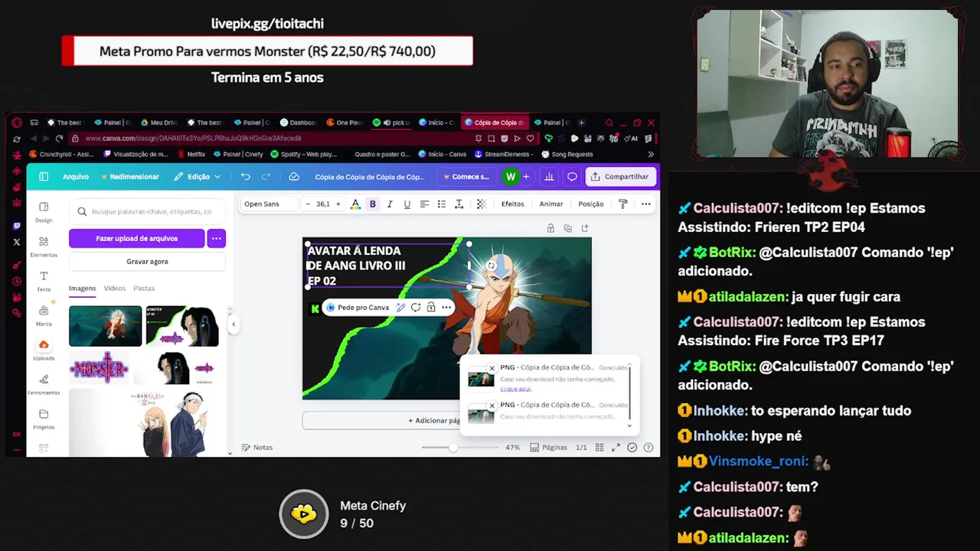
Task: Open the Projetos sidebar panel
Action: [44, 419]
